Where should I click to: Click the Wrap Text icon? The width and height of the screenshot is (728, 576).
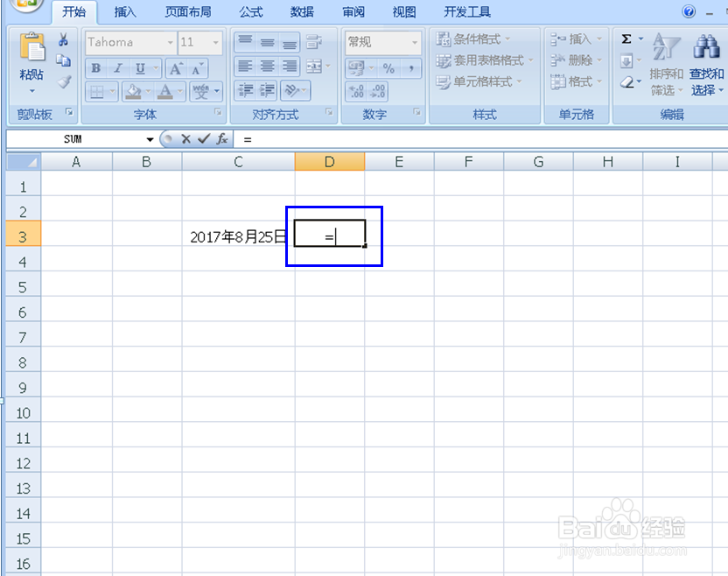coord(314,42)
